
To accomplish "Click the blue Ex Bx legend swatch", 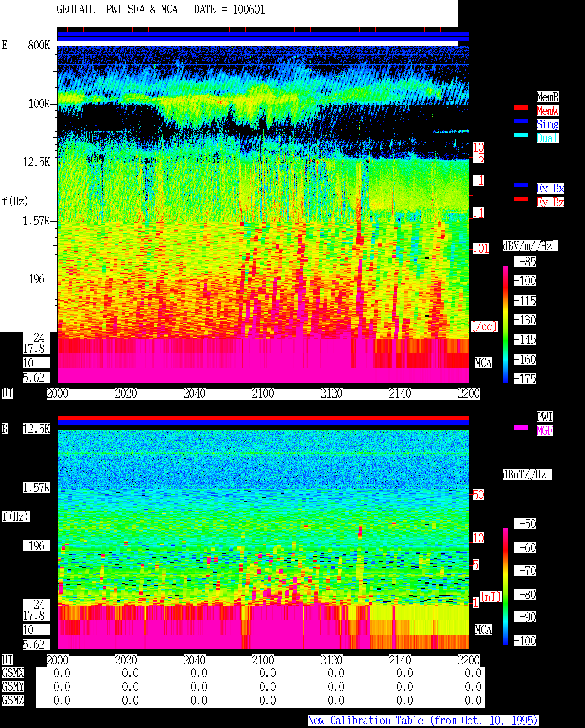I will 521,185.
